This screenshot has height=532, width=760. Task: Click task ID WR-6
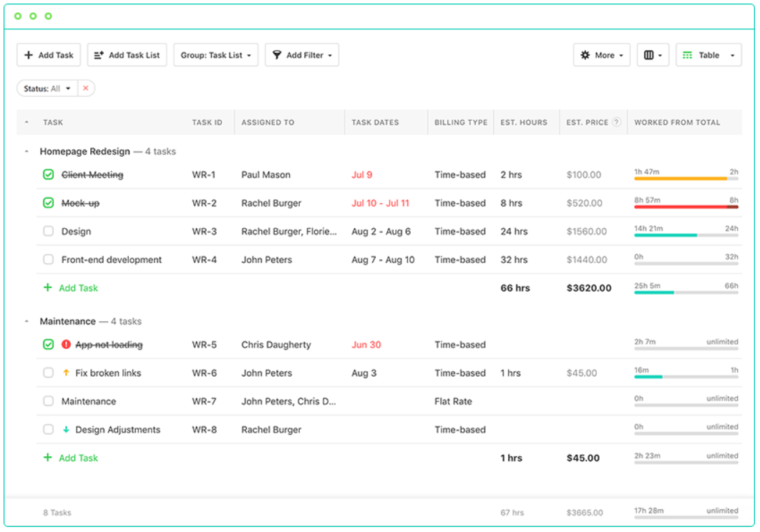tap(204, 373)
